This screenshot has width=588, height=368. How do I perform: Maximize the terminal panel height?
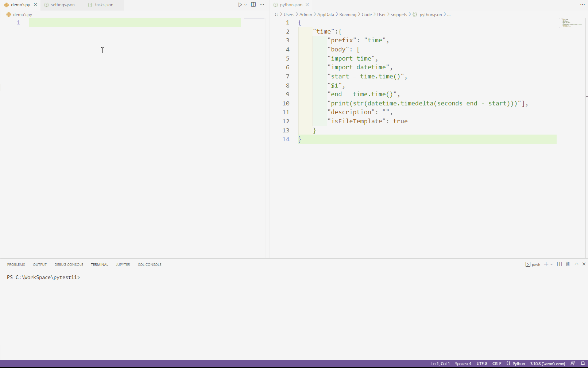pos(576,264)
